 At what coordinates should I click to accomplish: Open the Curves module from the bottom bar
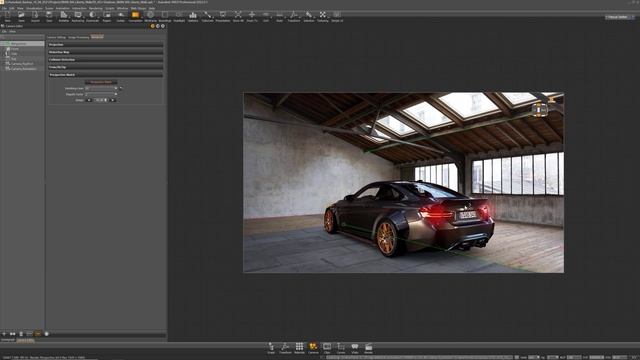click(341, 348)
